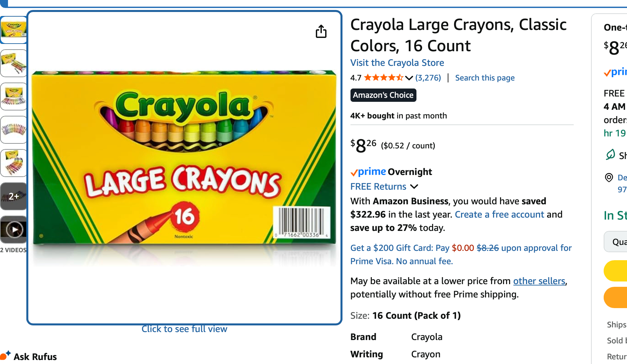Screen dimensions: 627x364
Task: View the third product image thumbnail
Action: (x=14, y=96)
